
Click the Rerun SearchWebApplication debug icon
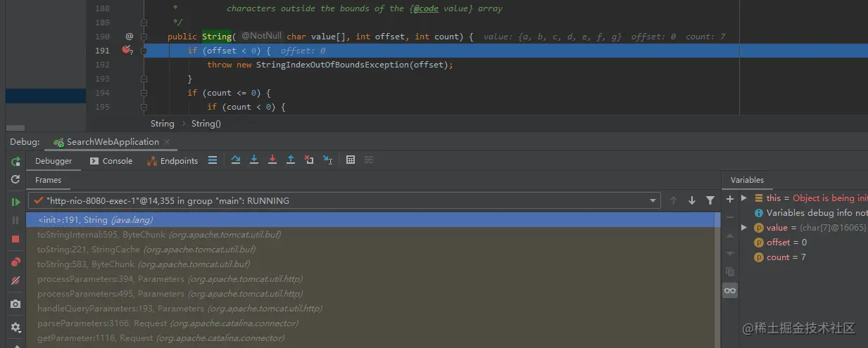pos(15,162)
